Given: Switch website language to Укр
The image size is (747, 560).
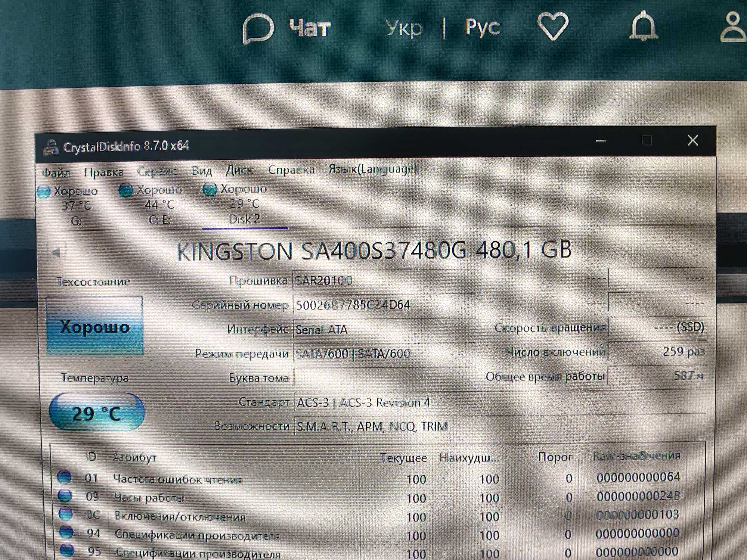Looking at the screenshot, I should click(x=404, y=28).
